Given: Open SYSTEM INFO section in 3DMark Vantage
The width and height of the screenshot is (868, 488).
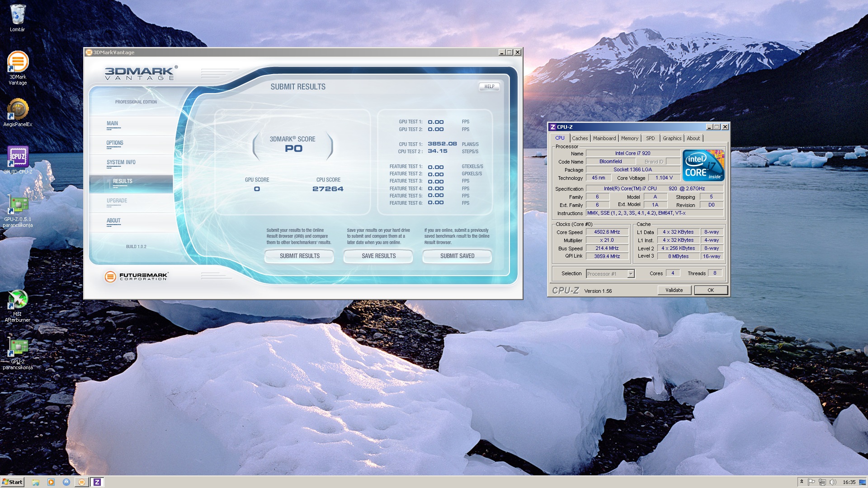Looking at the screenshot, I should tap(131, 164).
